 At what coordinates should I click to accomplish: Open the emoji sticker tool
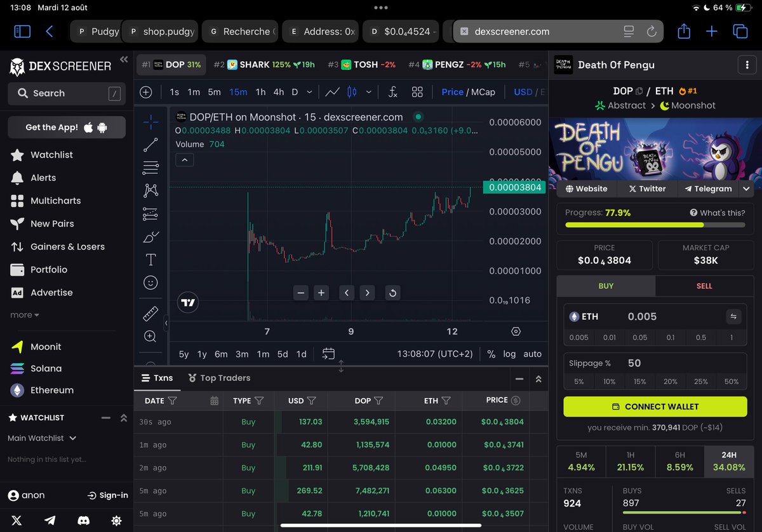coord(150,283)
